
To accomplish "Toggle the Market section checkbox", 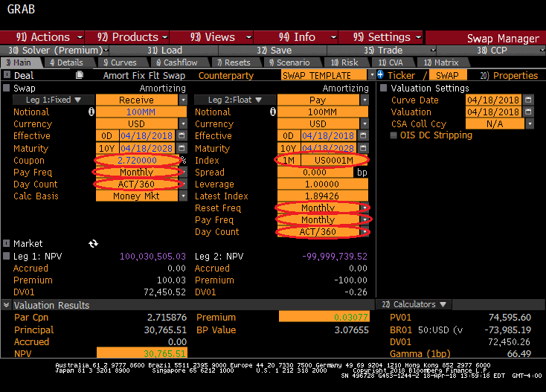I will click(x=6, y=243).
